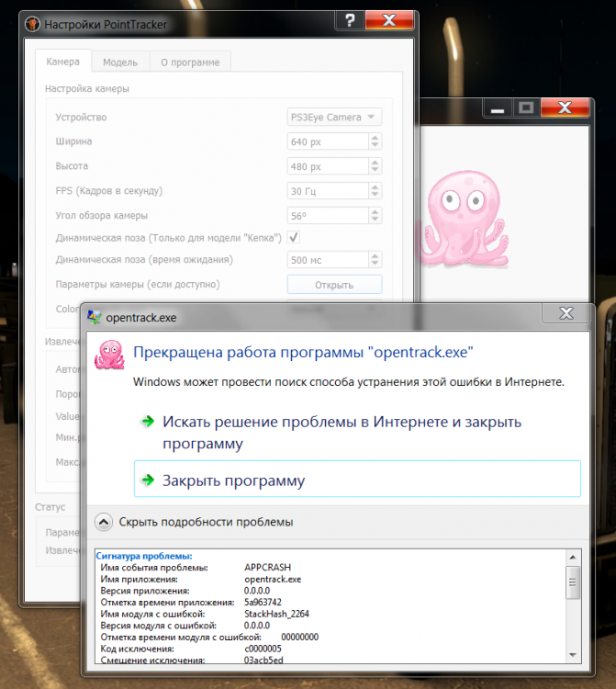Minimize the opentrack main window
616x689 pixels.
tap(498, 108)
